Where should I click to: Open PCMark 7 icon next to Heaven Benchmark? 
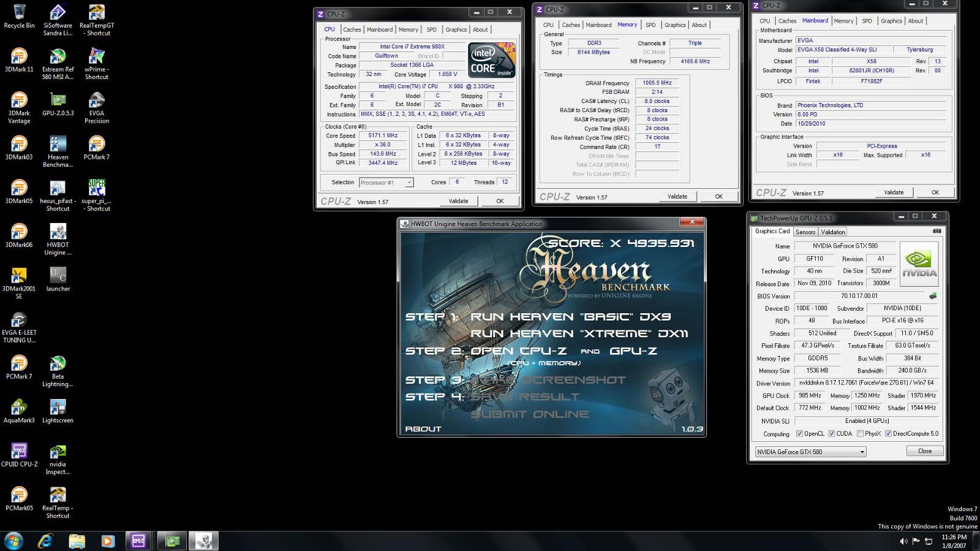97,148
